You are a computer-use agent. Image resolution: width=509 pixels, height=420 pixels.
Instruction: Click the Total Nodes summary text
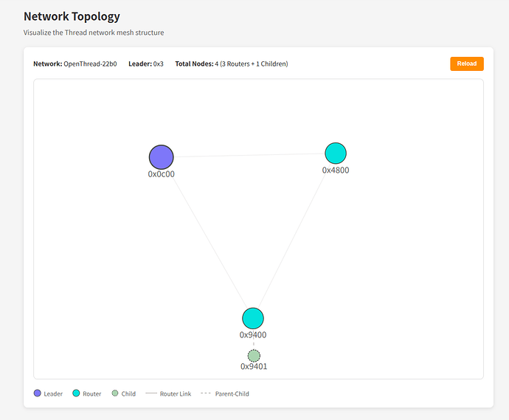[x=232, y=63]
